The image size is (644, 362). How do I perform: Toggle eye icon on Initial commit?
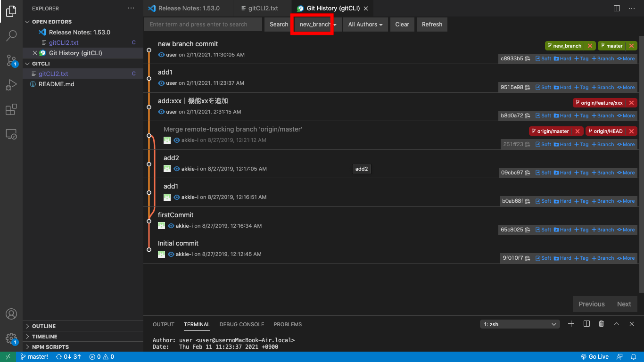[171, 254]
